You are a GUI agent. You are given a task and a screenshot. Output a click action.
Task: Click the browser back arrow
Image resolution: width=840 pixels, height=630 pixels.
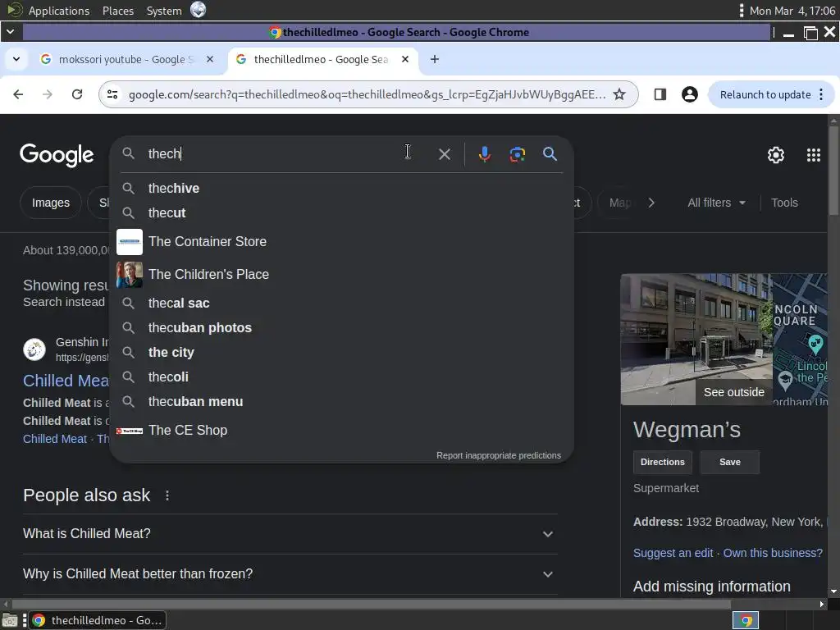click(18, 95)
